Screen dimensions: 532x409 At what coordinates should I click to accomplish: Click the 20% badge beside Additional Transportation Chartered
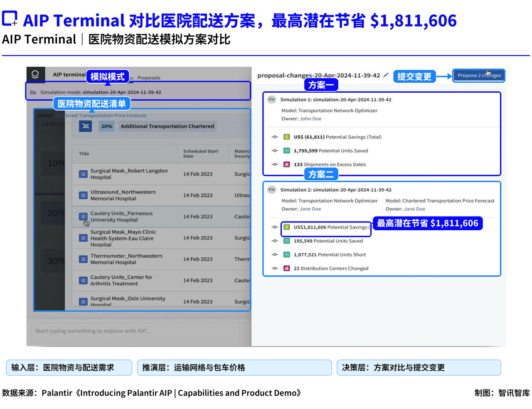pyautogui.click(x=107, y=126)
